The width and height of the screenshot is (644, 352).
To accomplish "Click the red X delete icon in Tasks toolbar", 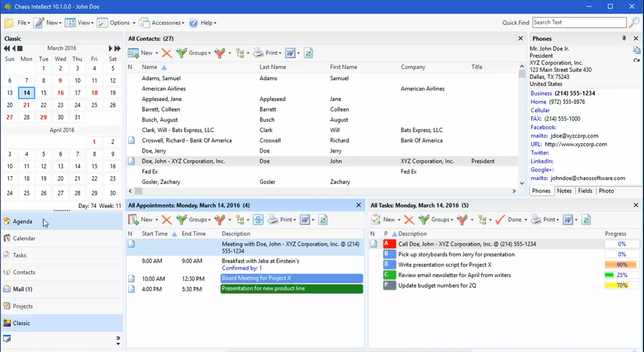I will (x=409, y=220).
